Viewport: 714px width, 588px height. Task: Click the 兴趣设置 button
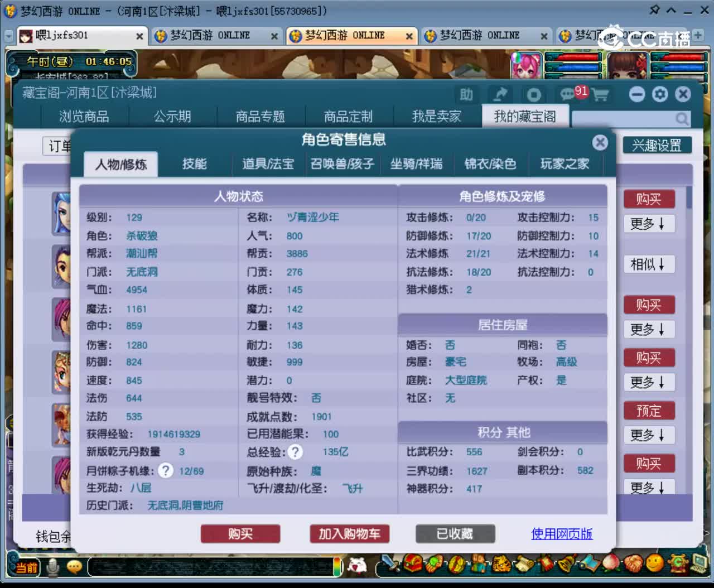click(657, 146)
